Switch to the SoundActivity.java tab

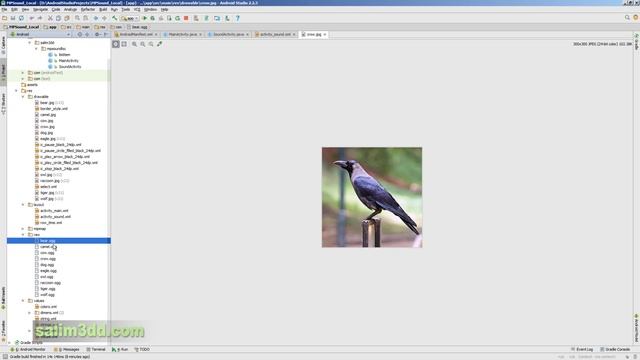(x=228, y=35)
